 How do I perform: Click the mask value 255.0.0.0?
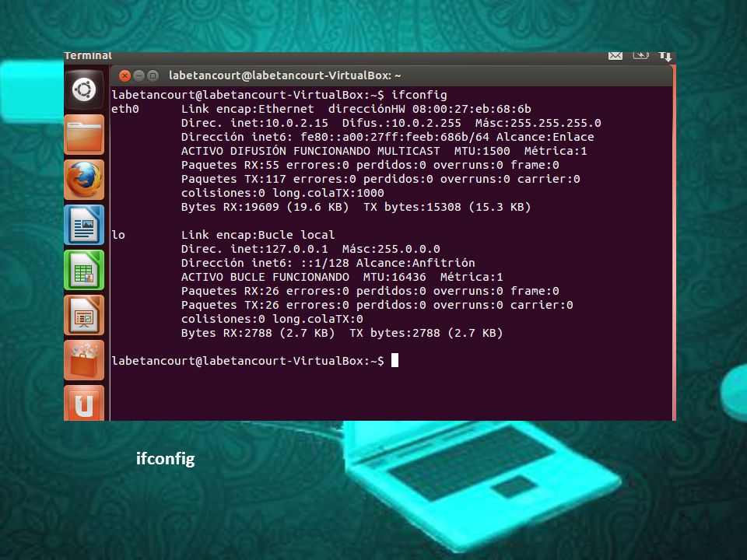tap(409, 249)
